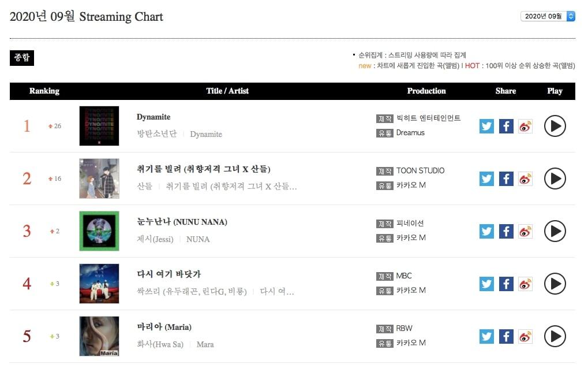Click the Maria album cover thumbnail
588x368 pixels.
coord(99,336)
